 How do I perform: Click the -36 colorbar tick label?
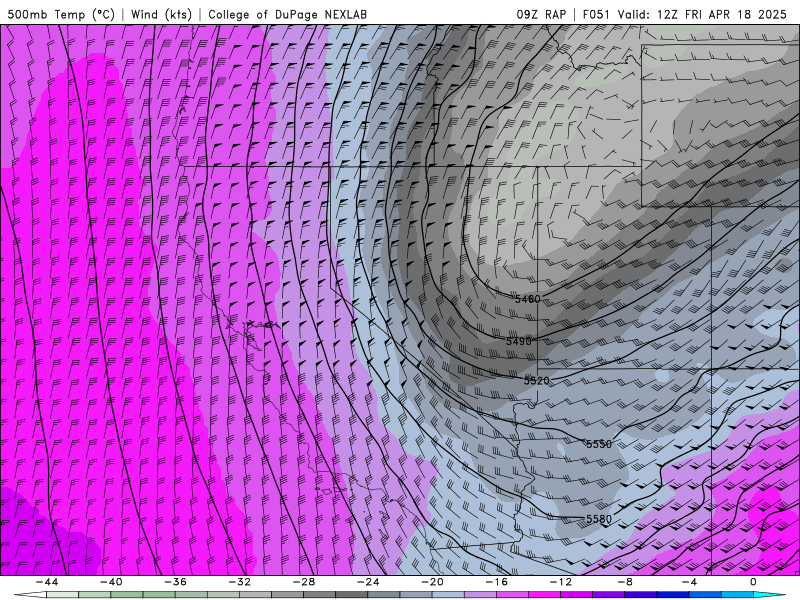175,582
